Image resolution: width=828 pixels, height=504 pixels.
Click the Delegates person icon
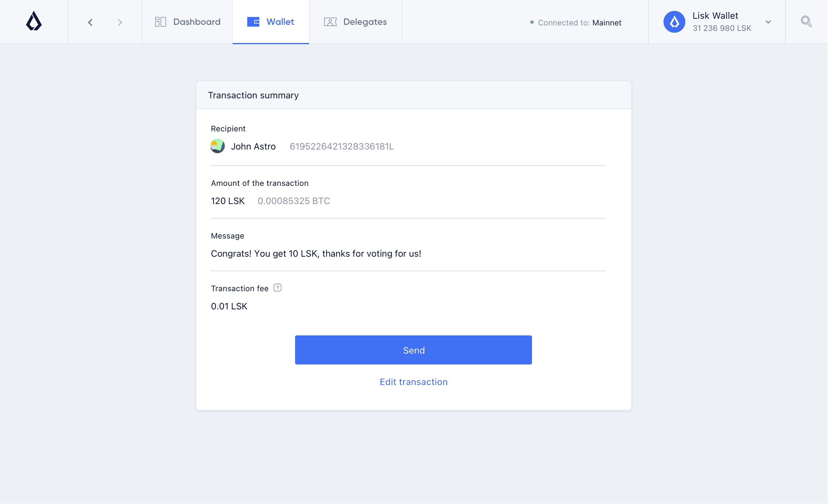(x=331, y=21)
